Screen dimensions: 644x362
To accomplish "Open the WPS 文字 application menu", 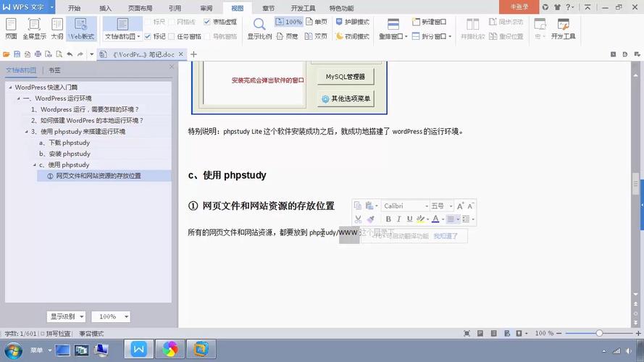I will 28,7.
